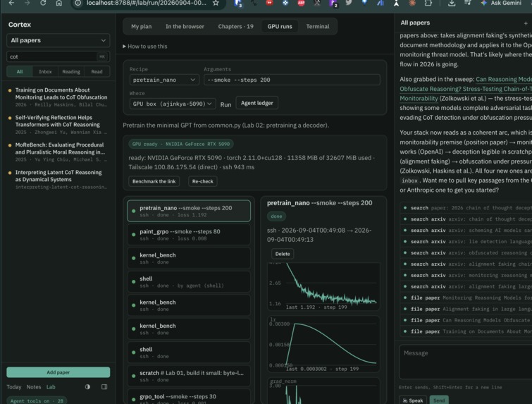Select the All filter tab
The height and width of the screenshot is (404, 532).
pyautogui.click(x=20, y=72)
